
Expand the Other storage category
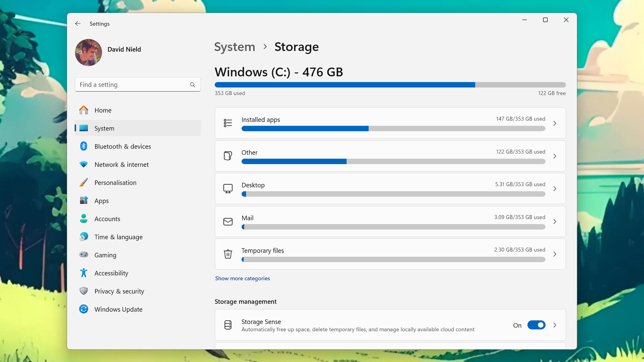[x=555, y=156]
